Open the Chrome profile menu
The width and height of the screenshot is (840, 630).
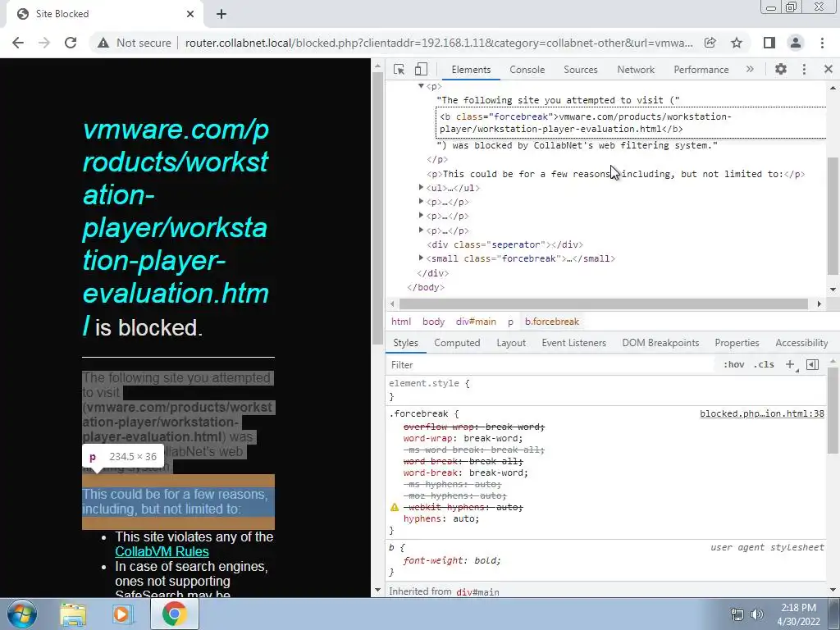click(x=796, y=43)
